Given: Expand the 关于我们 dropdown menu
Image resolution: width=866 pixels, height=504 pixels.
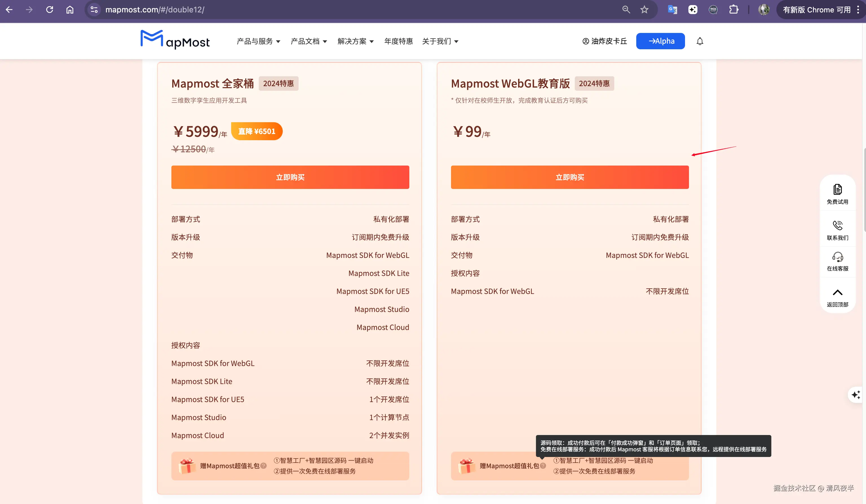Looking at the screenshot, I should (440, 41).
